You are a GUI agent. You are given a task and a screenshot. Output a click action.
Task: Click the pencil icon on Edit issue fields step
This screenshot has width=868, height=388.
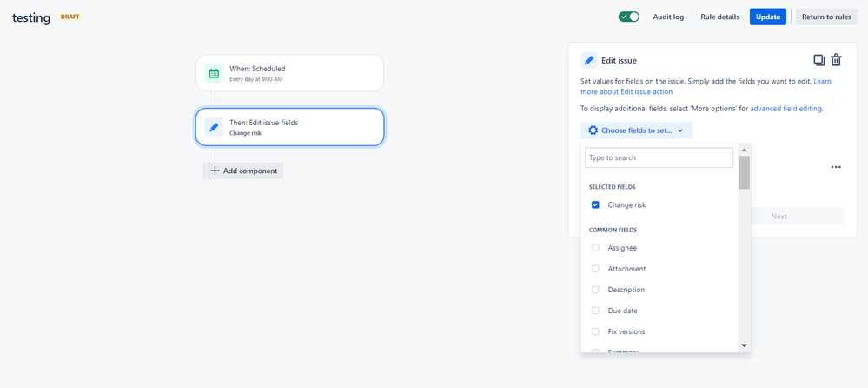214,127
